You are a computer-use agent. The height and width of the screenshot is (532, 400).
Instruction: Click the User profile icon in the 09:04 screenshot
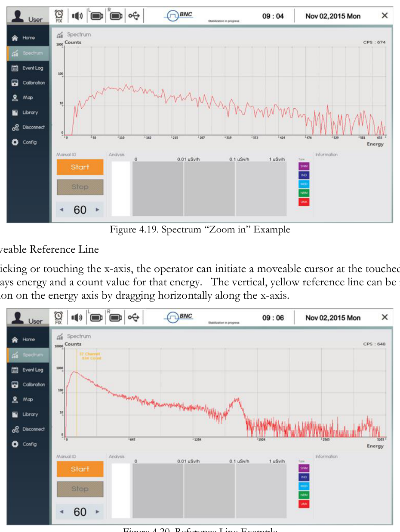pyautogui.click(x=18, y=16)
